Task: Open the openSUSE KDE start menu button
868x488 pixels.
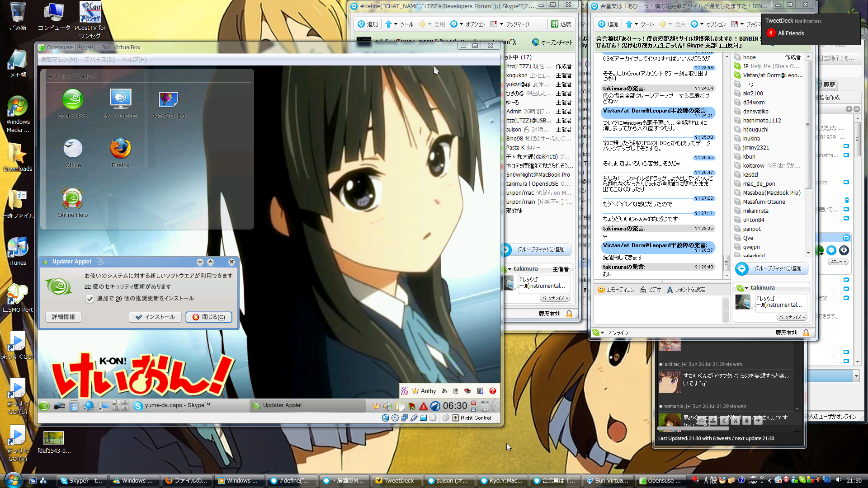Action: pos(44,406)
